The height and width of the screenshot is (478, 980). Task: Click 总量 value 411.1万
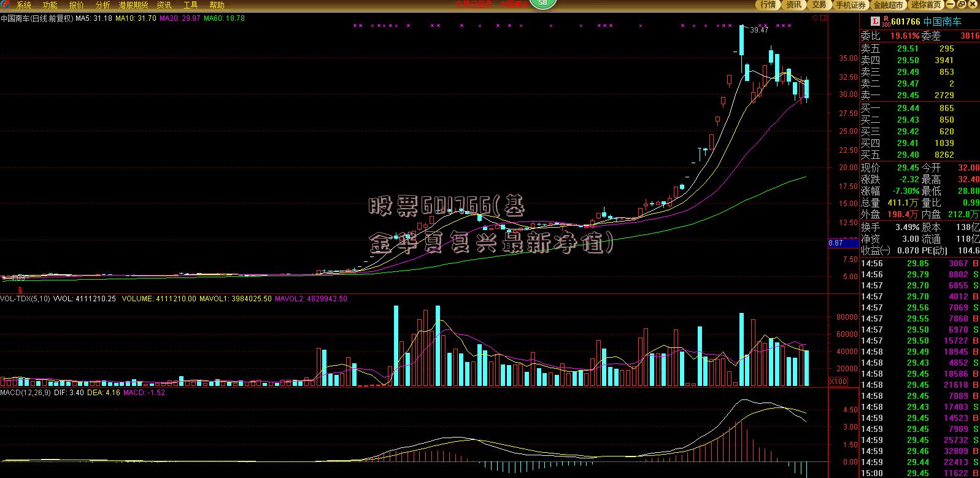pyautogui.click(x=901, y=202)
